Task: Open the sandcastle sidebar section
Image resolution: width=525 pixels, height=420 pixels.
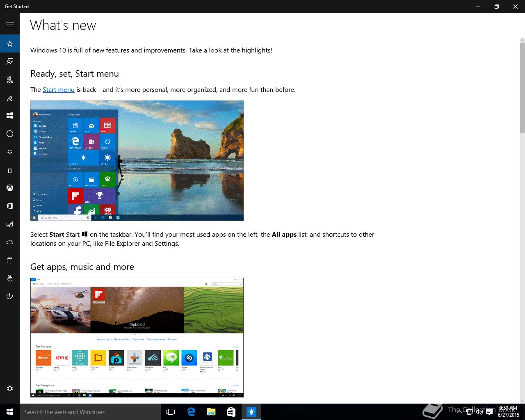Action: pyautogui.click(x=10, y=80)
